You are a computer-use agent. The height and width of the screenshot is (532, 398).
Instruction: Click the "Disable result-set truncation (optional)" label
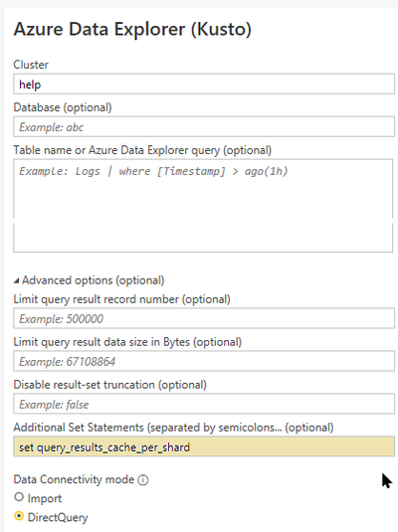[x=110, y=385]
